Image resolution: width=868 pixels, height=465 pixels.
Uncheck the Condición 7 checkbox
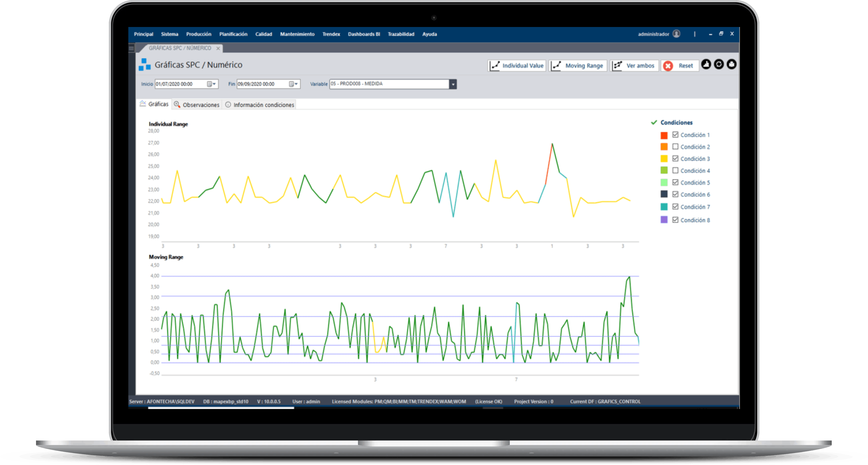[675, 206]
